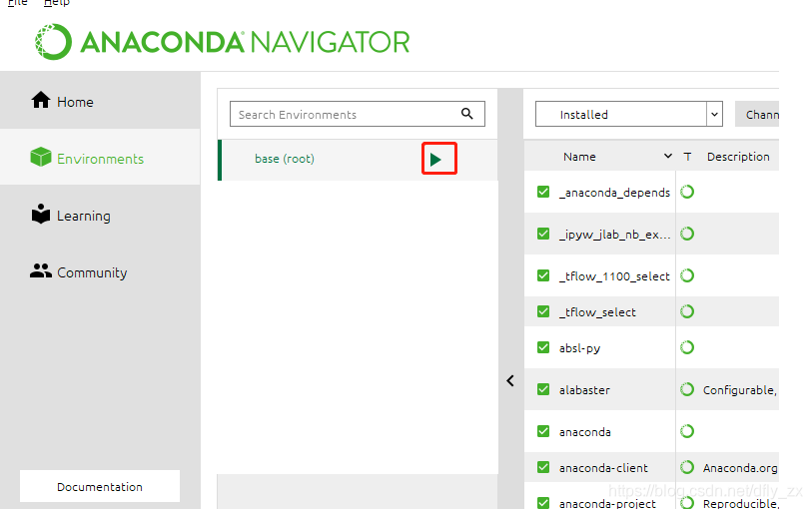Collapse the environments panel with chevron
This screenshot has height=509, width=812.
coord(510,380)
